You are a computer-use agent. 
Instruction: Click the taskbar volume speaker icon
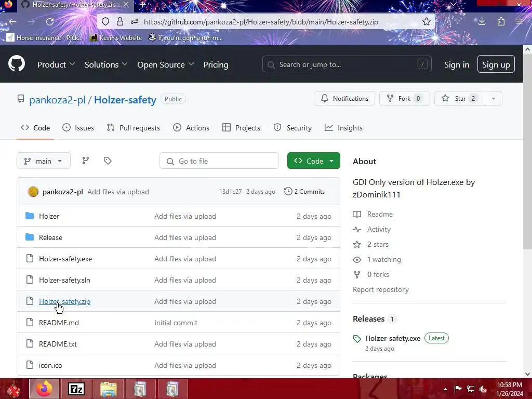(483, 389)
